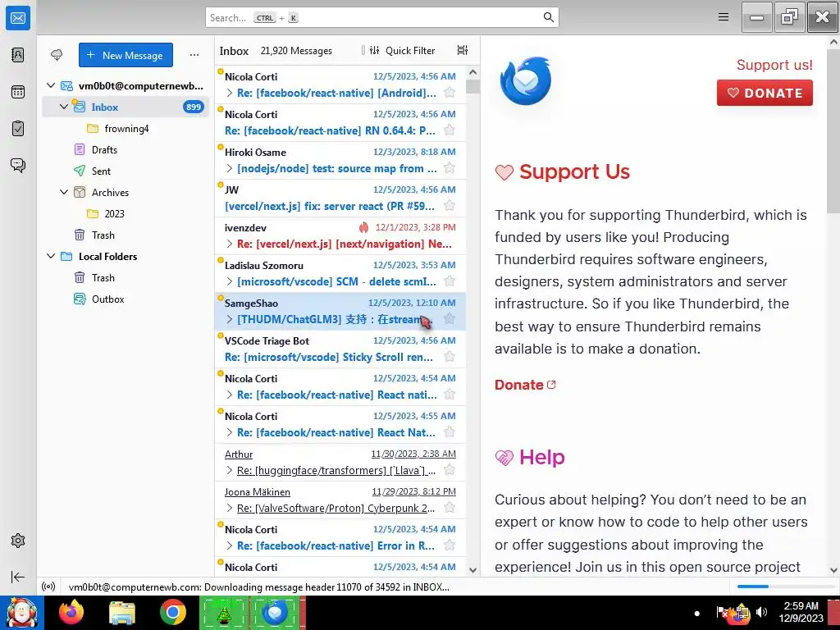Image resolution: width=840 pixels, height=630 pixels.
Task: Collapse the vm0b0t account tree
Action: tap(51, 85)
